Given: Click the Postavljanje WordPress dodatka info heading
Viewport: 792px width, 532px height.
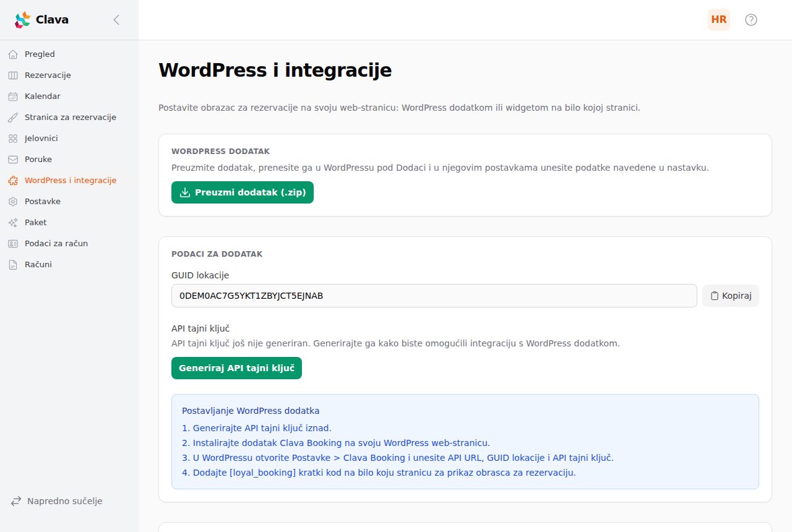Looking at the screenshot, I should tap(251, 411).
